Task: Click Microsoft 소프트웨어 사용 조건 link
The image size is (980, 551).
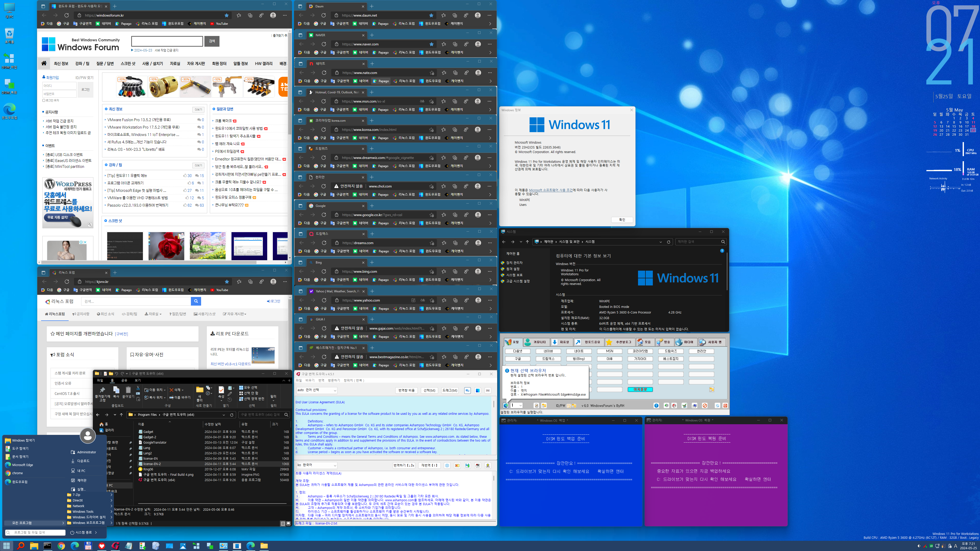Action: [x=550, y=190]
